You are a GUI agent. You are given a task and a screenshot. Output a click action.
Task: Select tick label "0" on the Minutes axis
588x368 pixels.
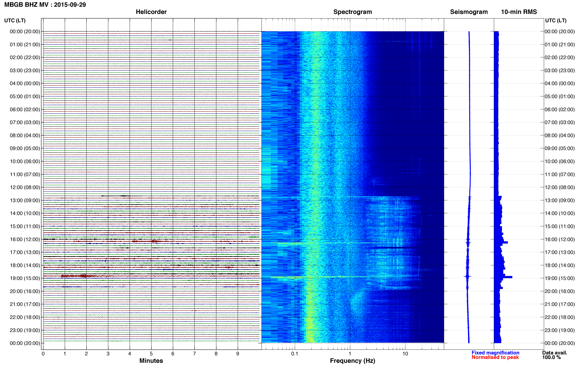click(43, 354)
